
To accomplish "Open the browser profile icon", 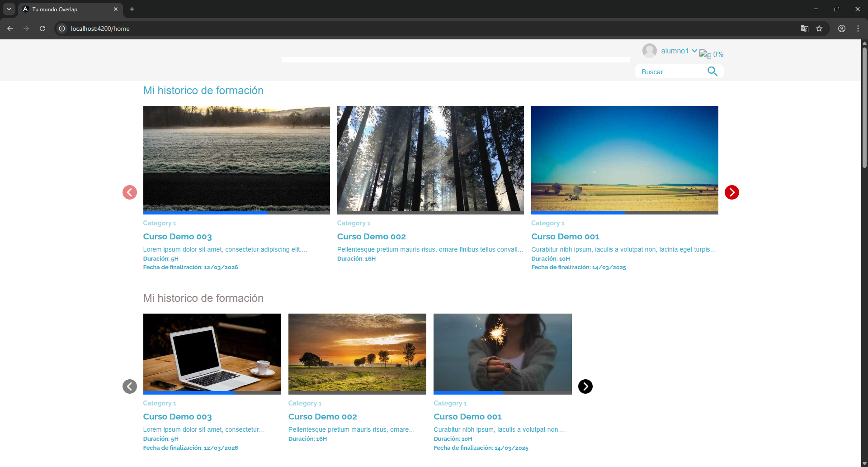I will pyautogui.click(x=842, y=29).
